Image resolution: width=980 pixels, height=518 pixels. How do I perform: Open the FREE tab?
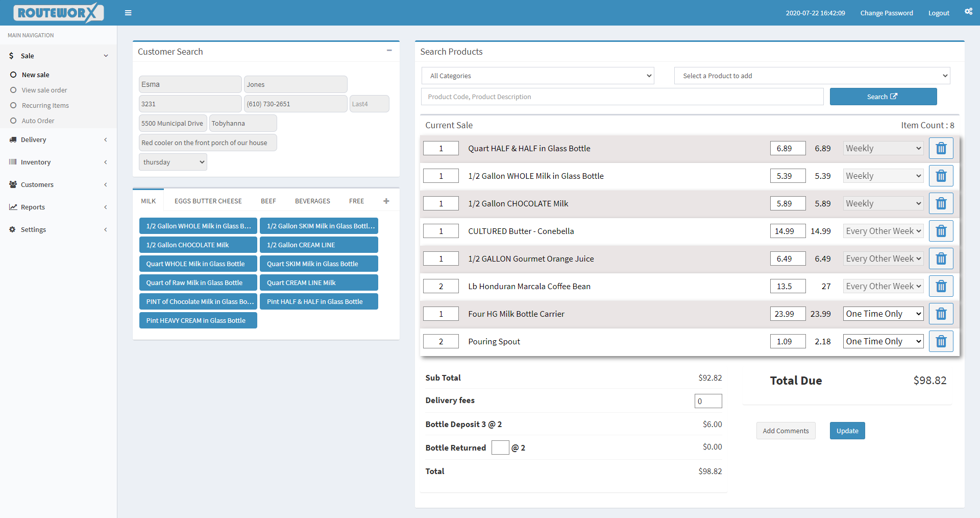pos(357,201)
